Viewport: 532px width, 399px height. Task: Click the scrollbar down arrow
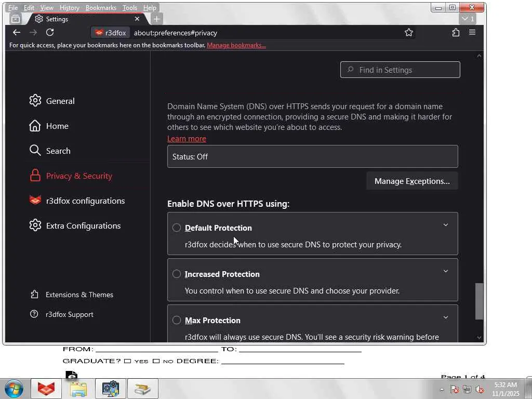[x=479, y=337]
